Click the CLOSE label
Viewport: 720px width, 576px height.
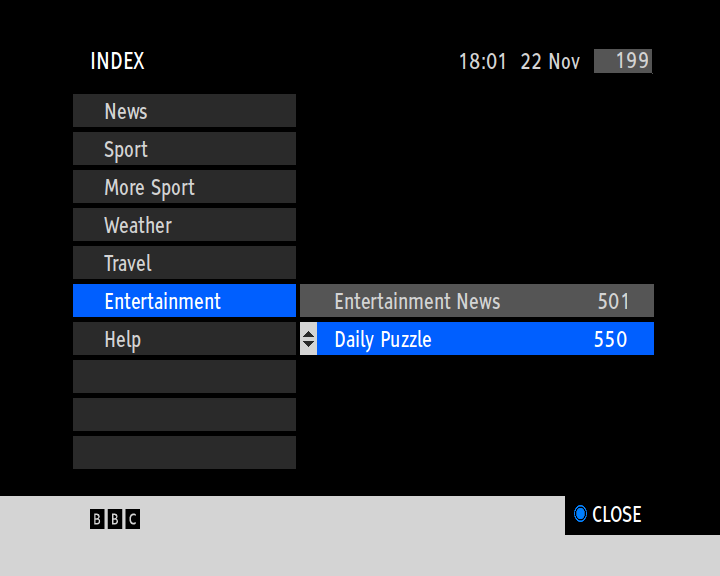point(616,515)
